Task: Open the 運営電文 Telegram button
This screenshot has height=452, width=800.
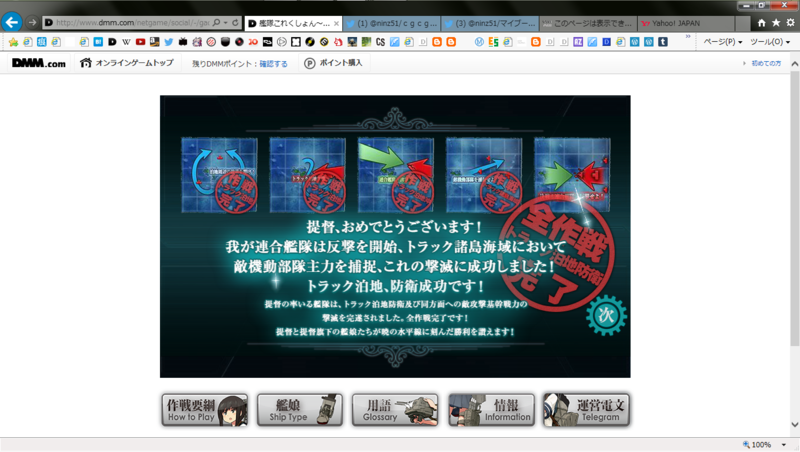Action: tap(586, 410)
